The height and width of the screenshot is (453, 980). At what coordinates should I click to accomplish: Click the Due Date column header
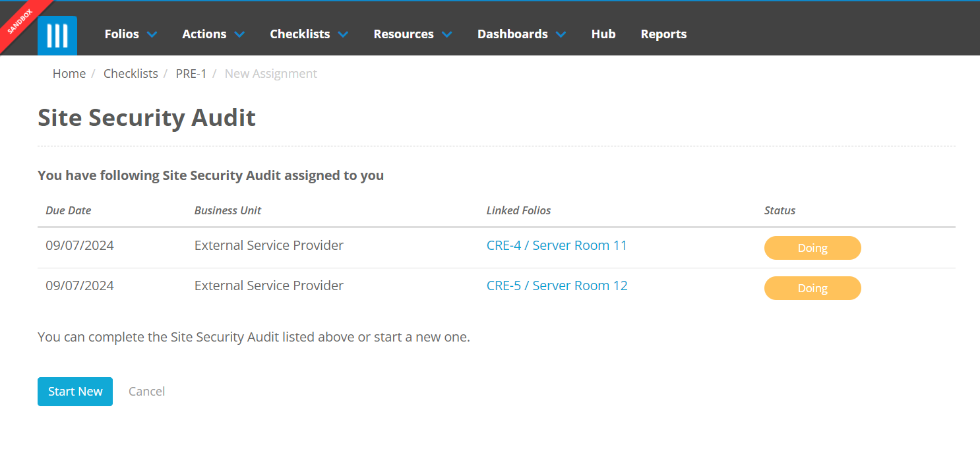[68, 210]
